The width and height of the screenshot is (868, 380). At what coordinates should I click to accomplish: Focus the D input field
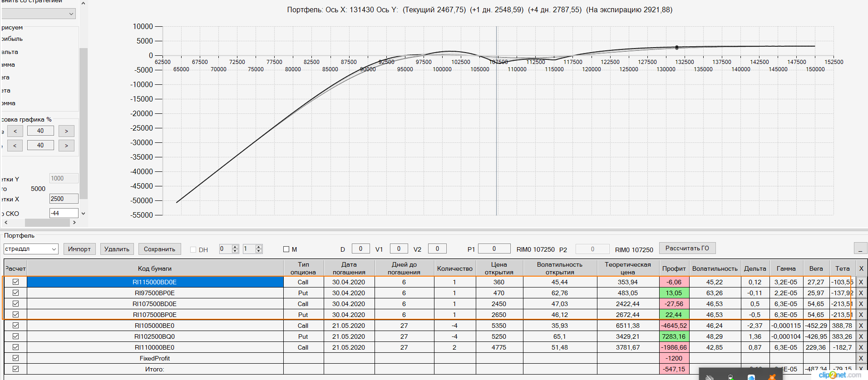(361, 248)
